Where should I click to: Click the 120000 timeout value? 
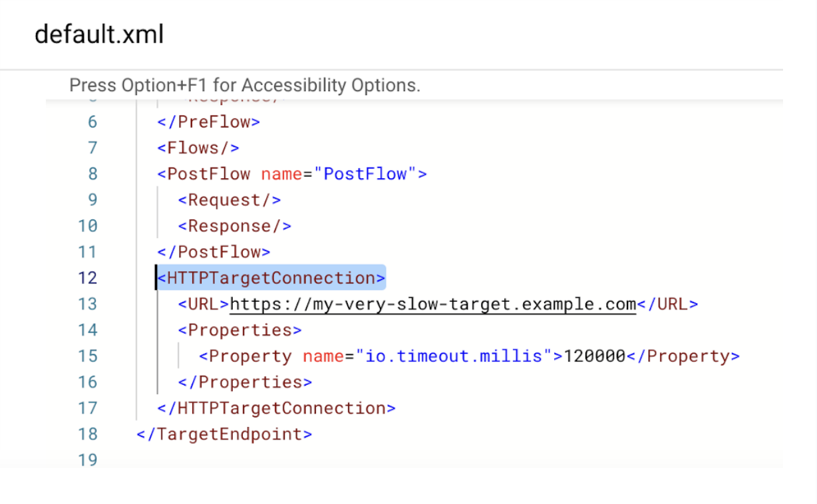pos(594,356)
